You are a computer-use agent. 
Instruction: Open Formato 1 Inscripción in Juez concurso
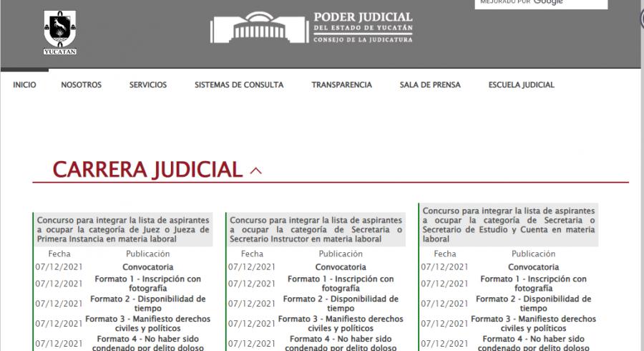click(148, 284)
